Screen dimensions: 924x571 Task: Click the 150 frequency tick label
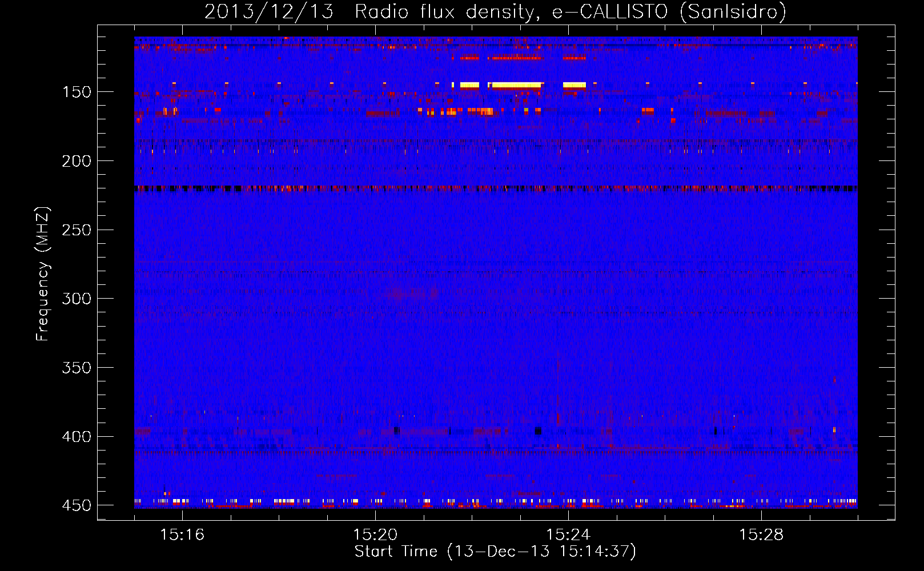click(76, 92)
